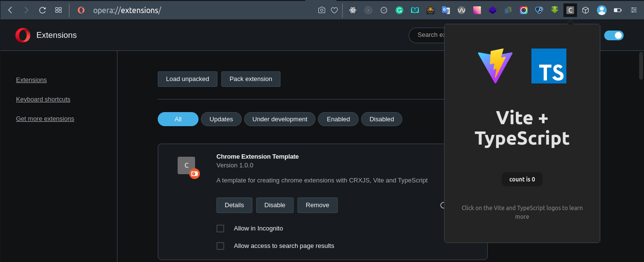Open the Keyboard shortcuts link

43,99
